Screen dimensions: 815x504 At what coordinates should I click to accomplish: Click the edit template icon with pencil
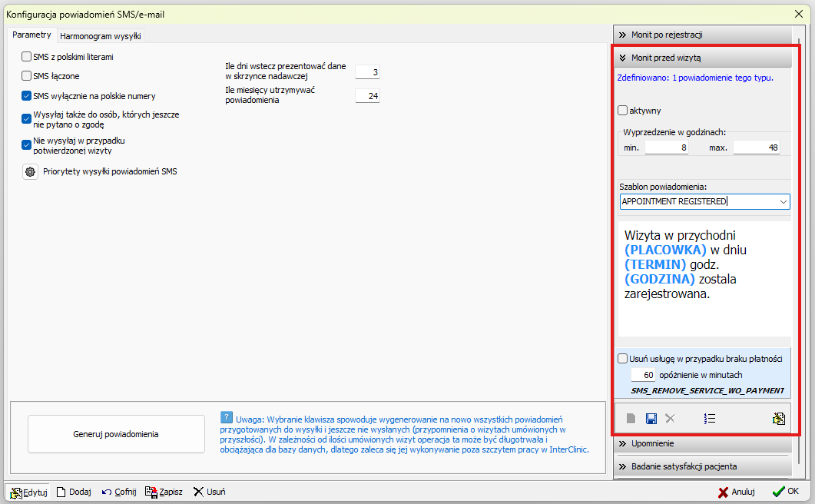[778, 419]
